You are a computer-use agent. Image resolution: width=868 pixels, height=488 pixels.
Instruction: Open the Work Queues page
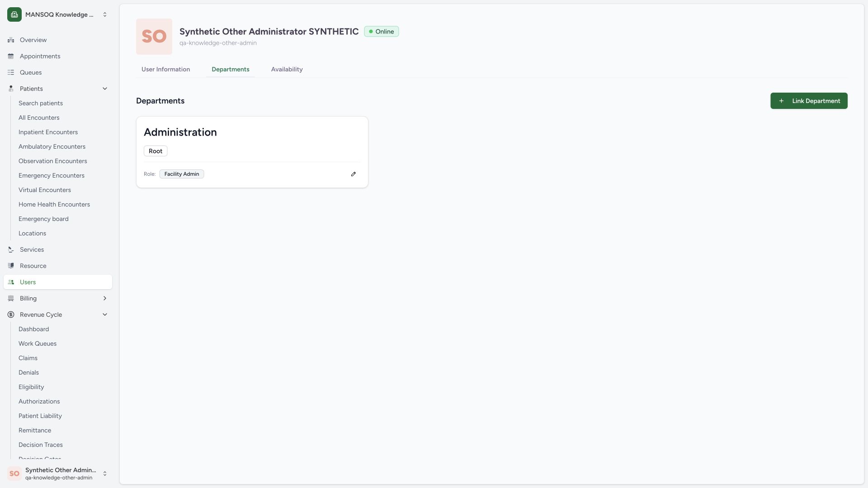(38, 344)
